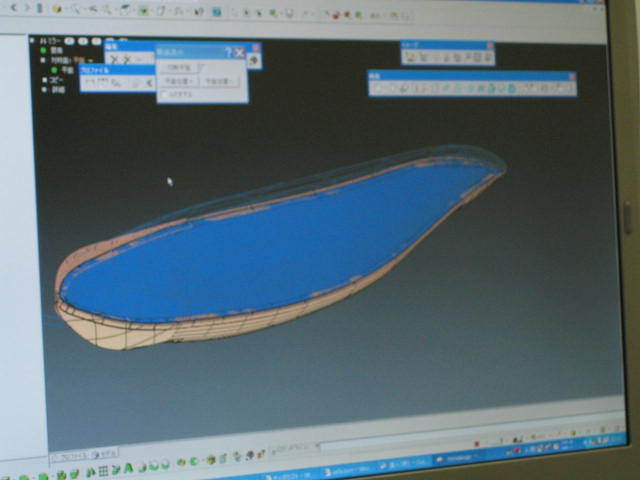Click the lower-right button in the small dialog
Viewport: 640px width, 480px height.
click(221, 80)
